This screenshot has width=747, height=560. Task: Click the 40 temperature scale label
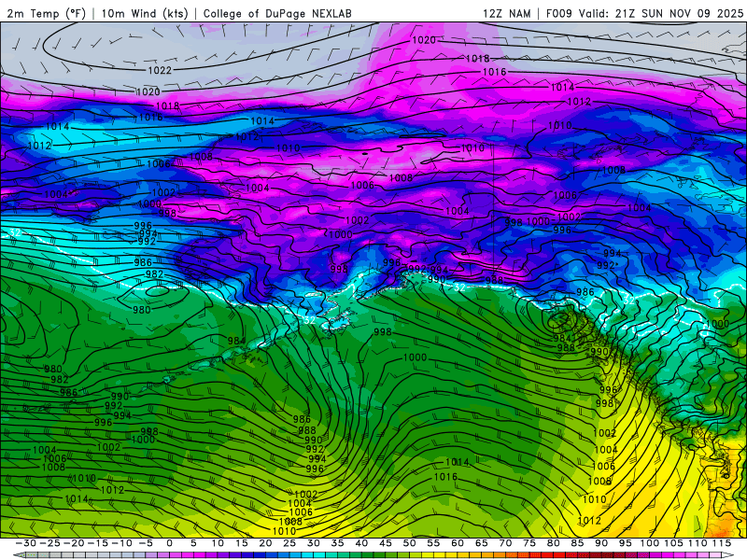[361, 543]
